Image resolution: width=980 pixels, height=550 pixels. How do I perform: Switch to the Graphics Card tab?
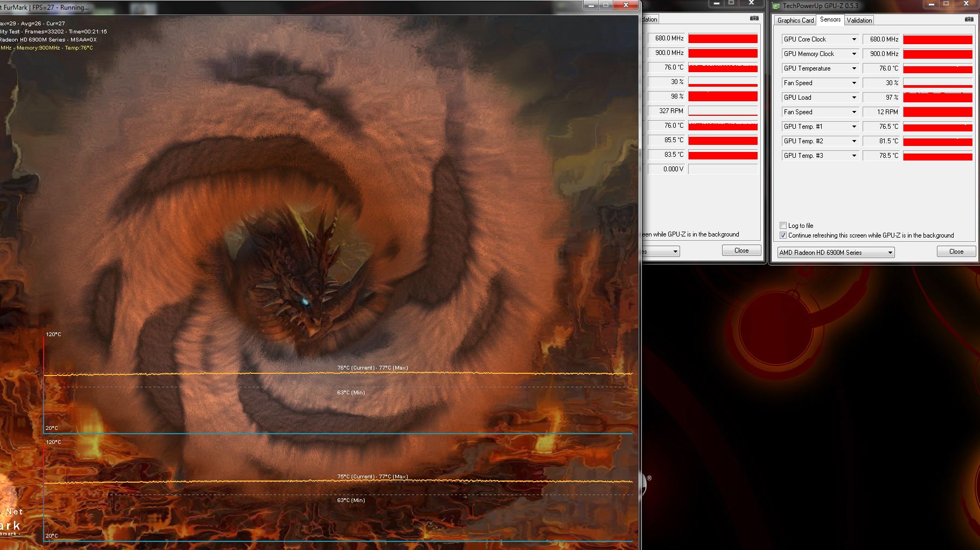[x=795, y=20]
